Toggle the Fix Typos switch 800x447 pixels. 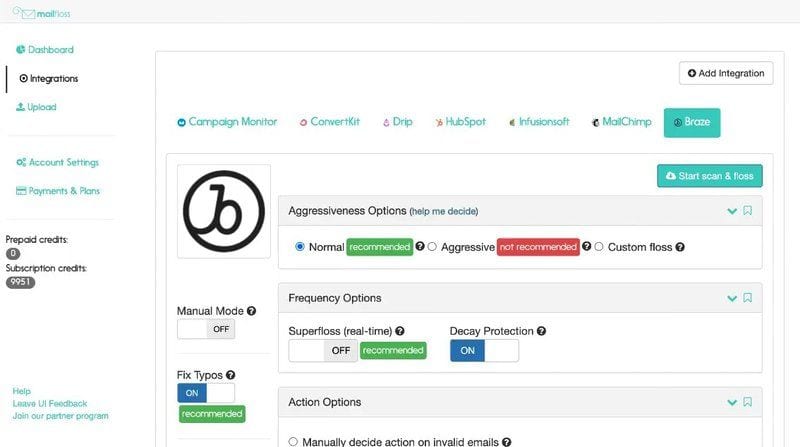[206, 393]
